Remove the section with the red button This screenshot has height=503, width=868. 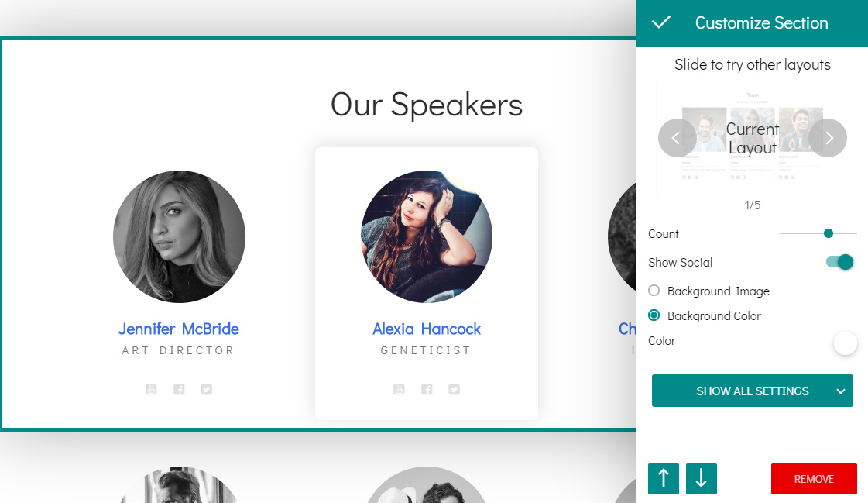pyautogui.click(x=814, y=479)
